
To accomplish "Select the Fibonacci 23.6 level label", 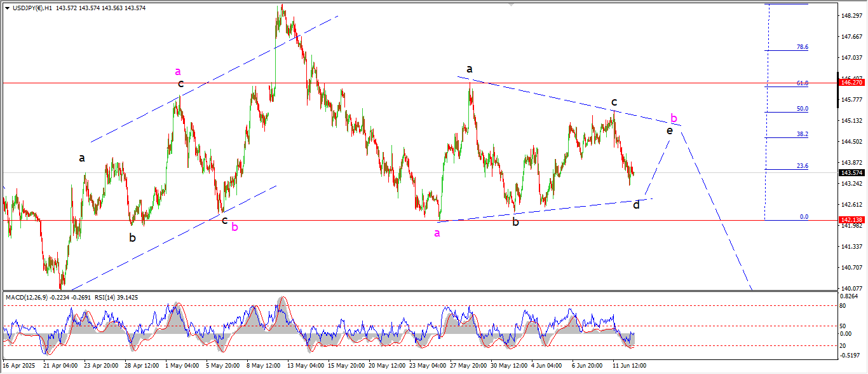I will (x=802, y=166).
